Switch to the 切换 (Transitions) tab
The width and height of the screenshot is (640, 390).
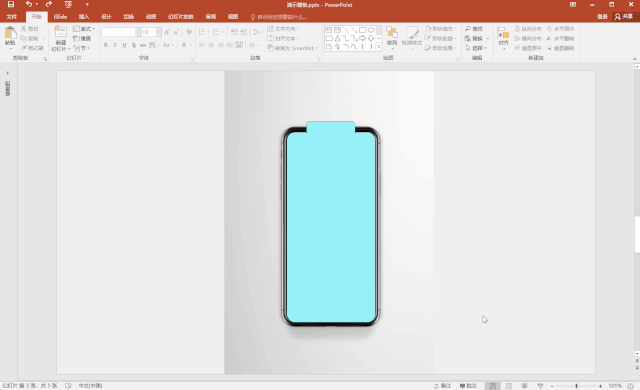(129, 17)
